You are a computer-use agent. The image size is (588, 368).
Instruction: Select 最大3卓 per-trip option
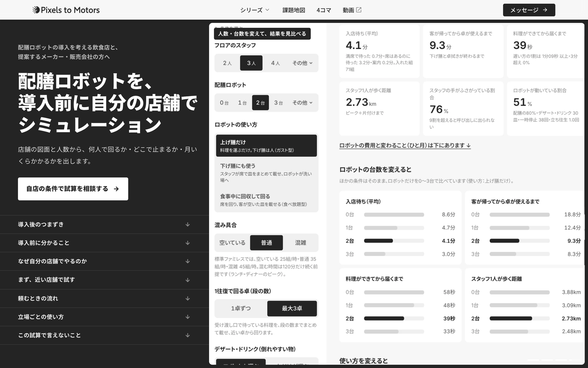pos(292,309)
